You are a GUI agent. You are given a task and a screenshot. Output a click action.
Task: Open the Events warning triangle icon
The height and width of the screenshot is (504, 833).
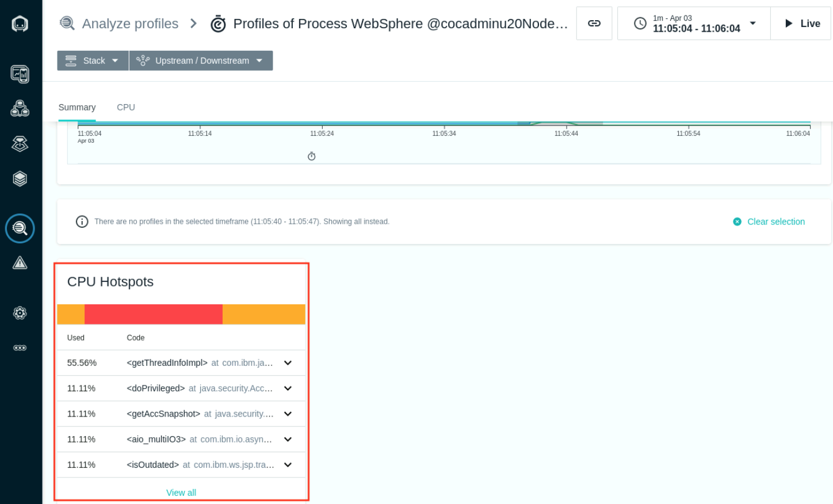click(x=20, y=263)
